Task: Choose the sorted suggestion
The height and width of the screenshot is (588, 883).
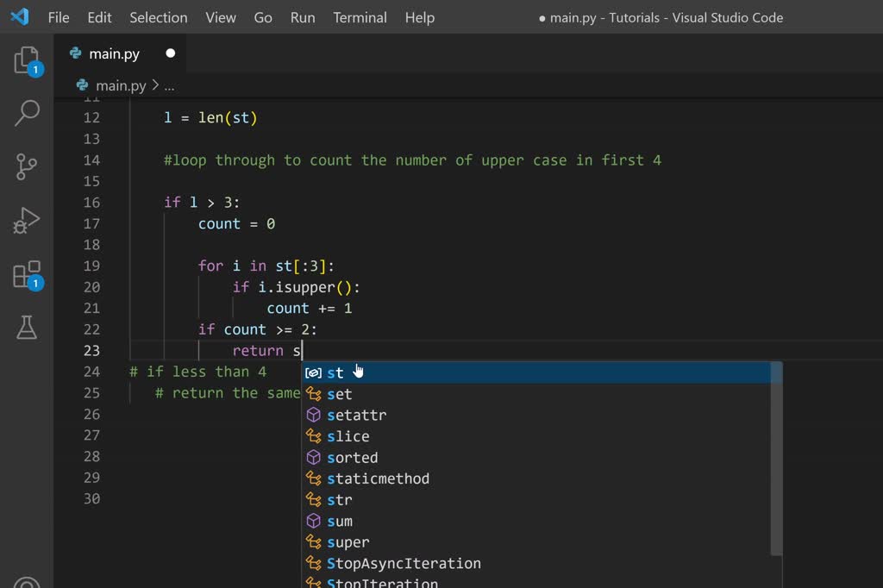Action: pos(537,457)
